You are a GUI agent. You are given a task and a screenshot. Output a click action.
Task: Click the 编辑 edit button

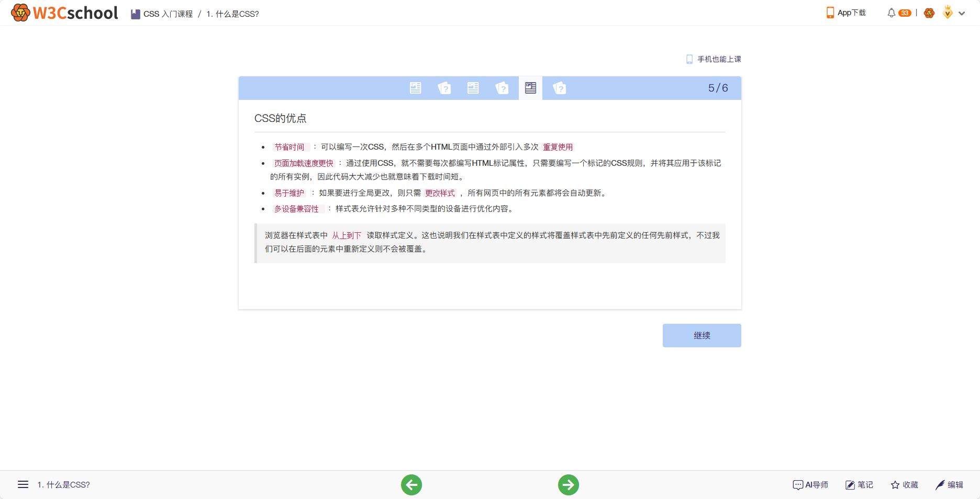point(949,485)
